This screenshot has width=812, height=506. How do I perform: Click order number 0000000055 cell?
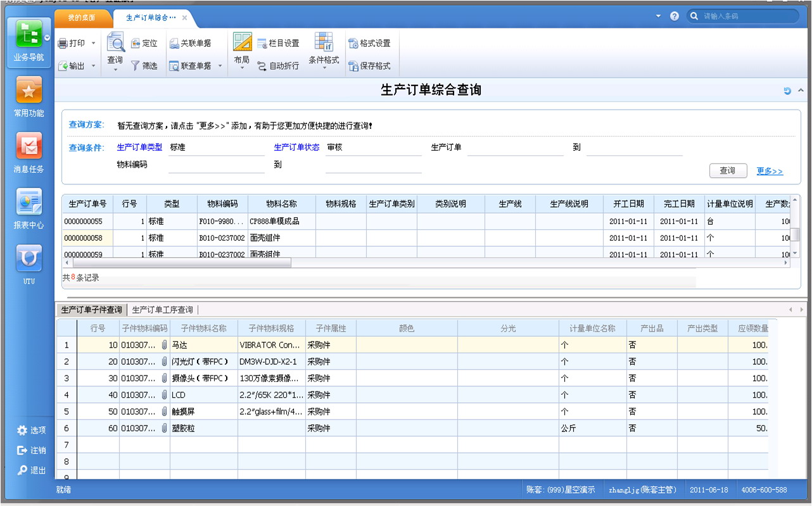(87, 222)
